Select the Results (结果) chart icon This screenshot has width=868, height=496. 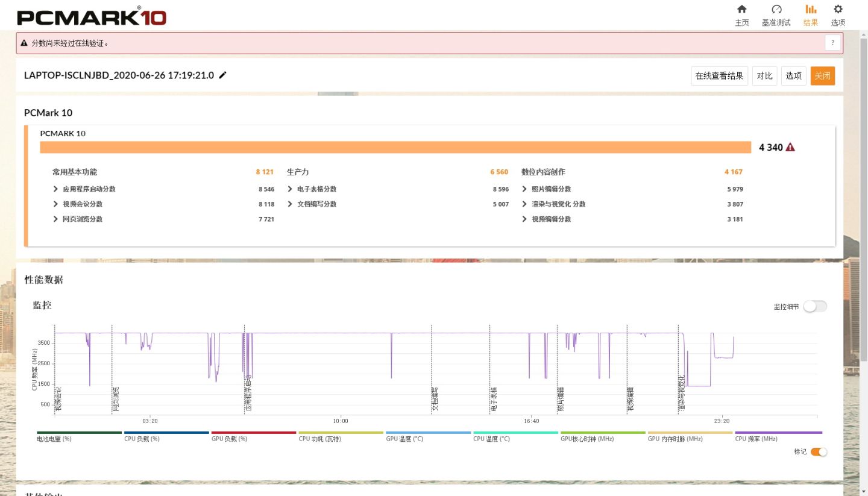pyautogui.click(x=811, y=10)
